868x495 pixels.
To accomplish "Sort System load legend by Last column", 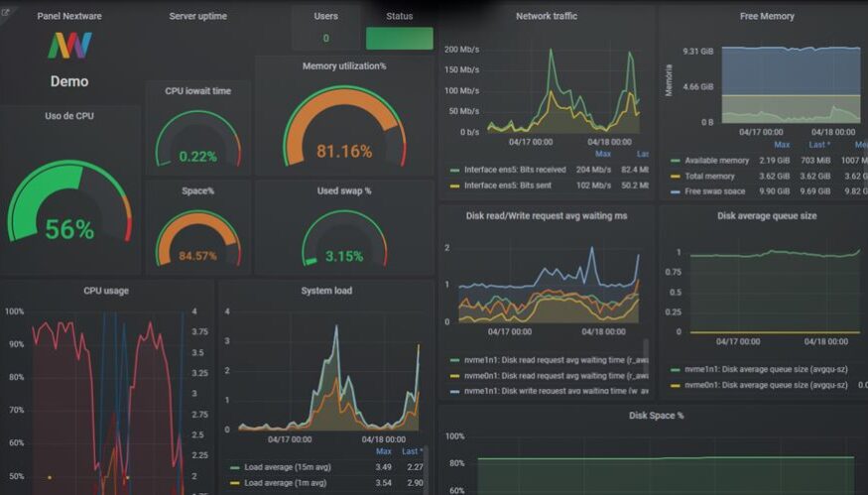I will (412, 451).
